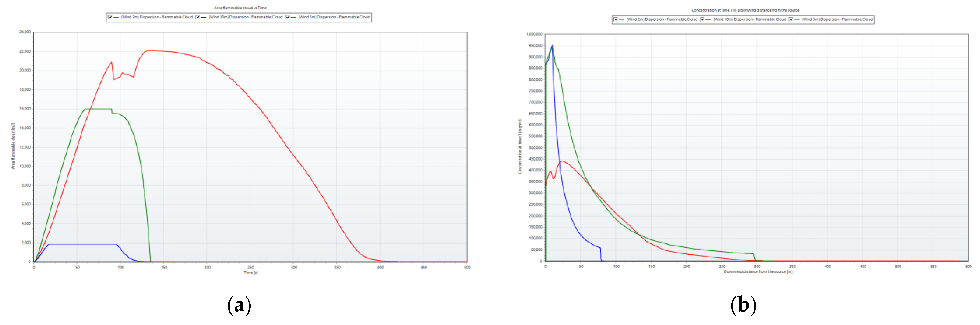Click the Wind 2m label in left legend
This screenshot has width=980, height=325.
click(157, 17)
